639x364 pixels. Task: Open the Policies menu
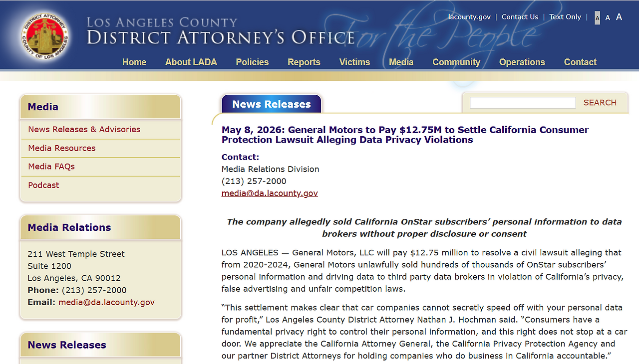[252, 62]
